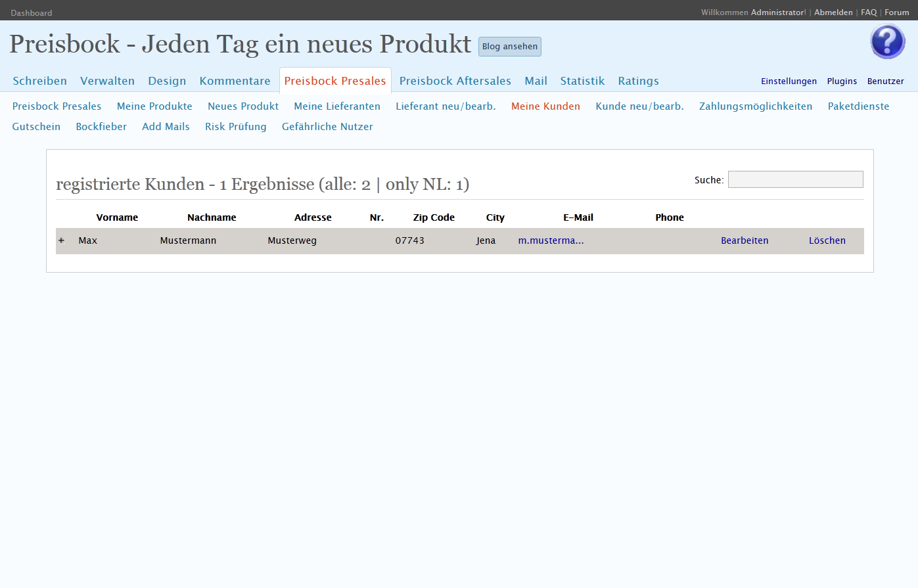Open Bearbeiten for customer Max Mustermann
The image size is (918, 588).
[744, 240]
